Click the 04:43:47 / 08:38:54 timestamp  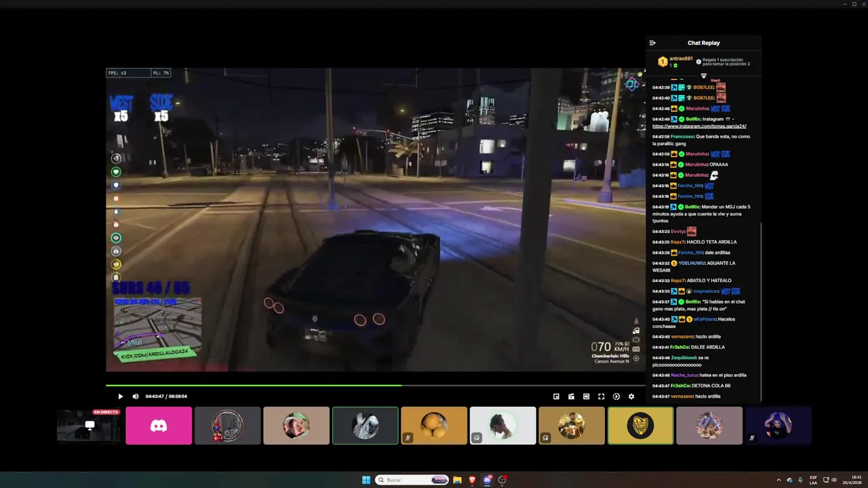click(166, 396)
